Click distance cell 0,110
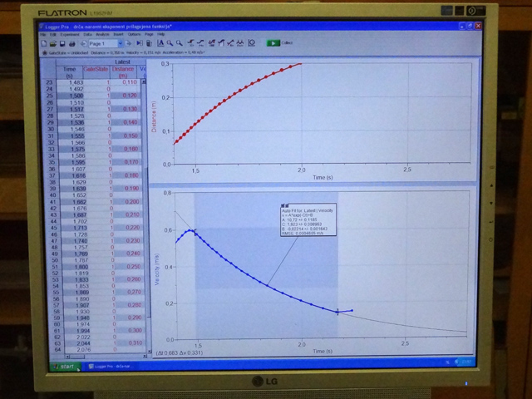 [130, 82]
